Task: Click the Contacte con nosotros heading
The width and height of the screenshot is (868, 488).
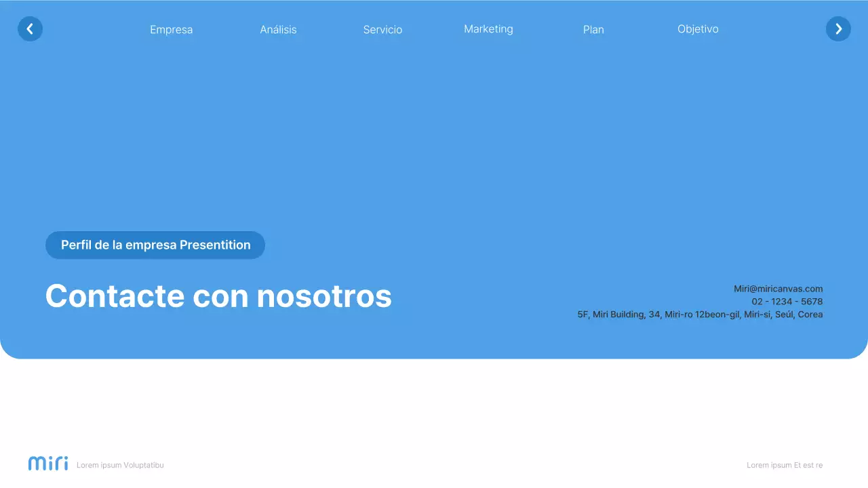Action: point(218,296)
